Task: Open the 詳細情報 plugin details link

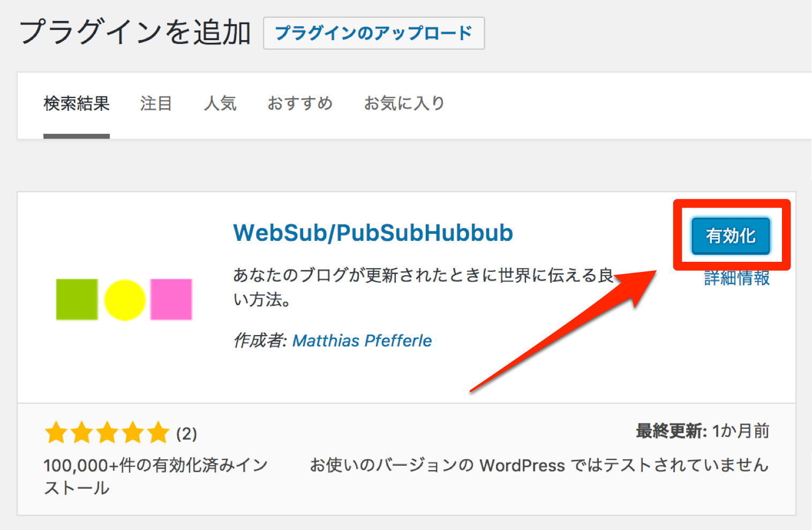Action: pyautogui.click(x=736, y=278)
